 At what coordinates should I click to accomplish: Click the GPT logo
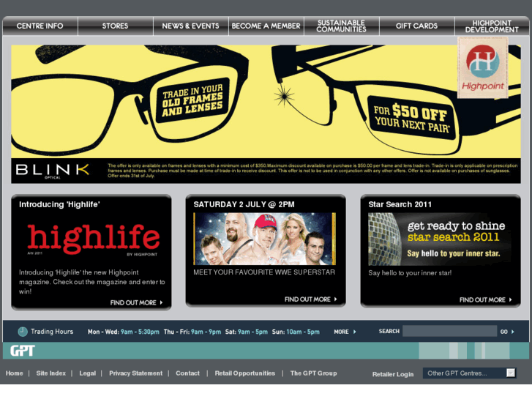23,351
